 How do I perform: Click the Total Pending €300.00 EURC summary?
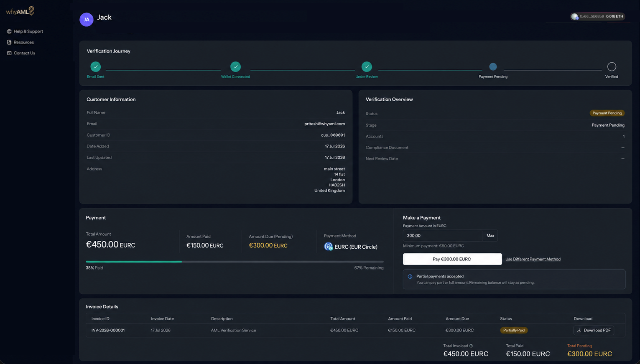(x=589, y=354)
